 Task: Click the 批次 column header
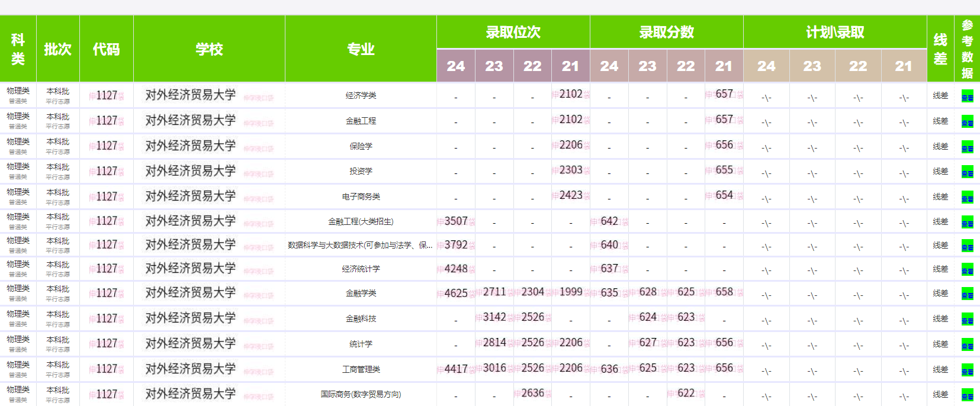pos(57,49)
